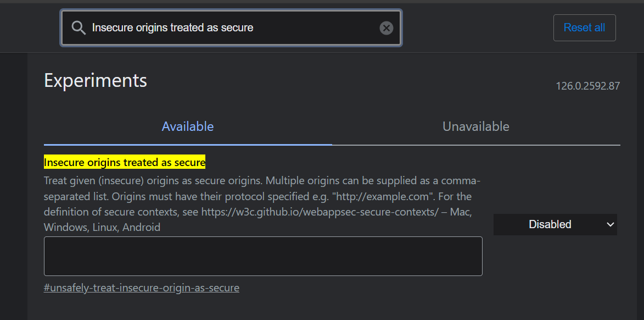Click the dark left margin strip
Screen dimensions: 644x320
tap(14, 186)
